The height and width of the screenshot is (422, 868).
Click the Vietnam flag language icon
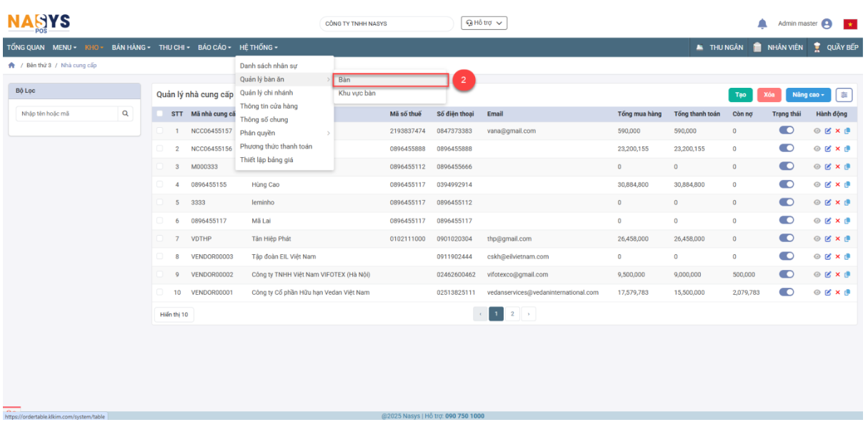tap(850, 24)
